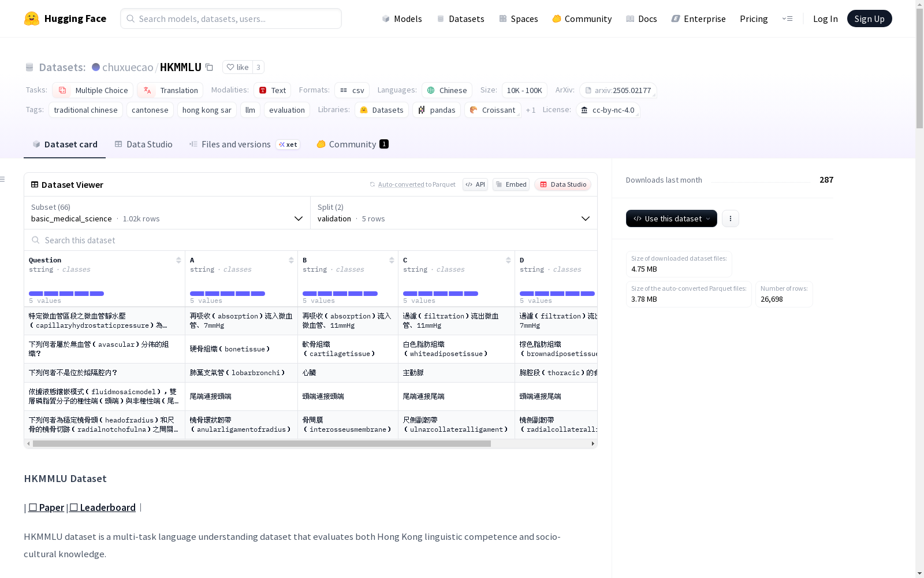
Task: Click the cc-by-nc-4.0 license tag
Action: (608, 110)
